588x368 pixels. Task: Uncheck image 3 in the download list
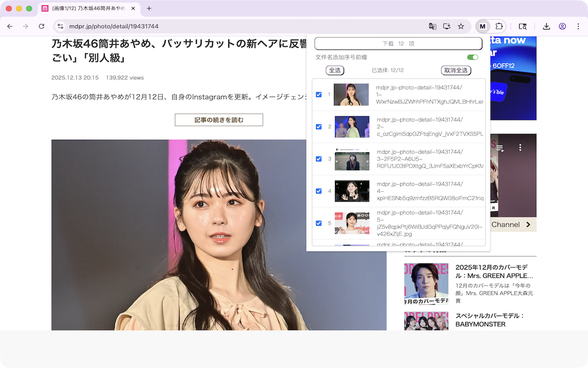tap(319, 159)
